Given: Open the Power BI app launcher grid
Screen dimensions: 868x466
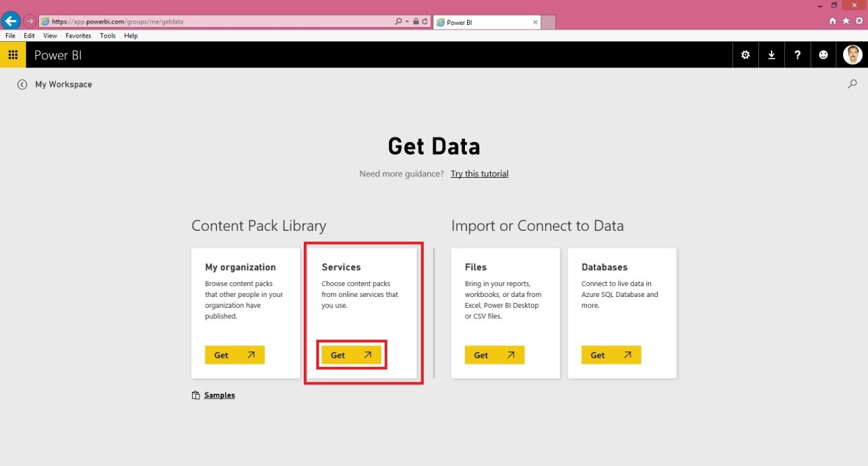Looking at the screenshot, I should [13, 54].
